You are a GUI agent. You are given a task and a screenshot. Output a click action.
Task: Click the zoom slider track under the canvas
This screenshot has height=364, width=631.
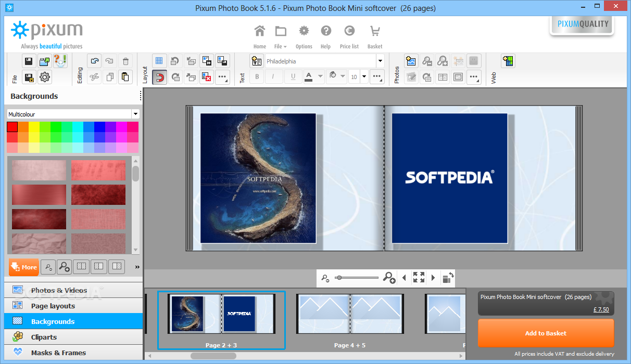tap(357, 278)
